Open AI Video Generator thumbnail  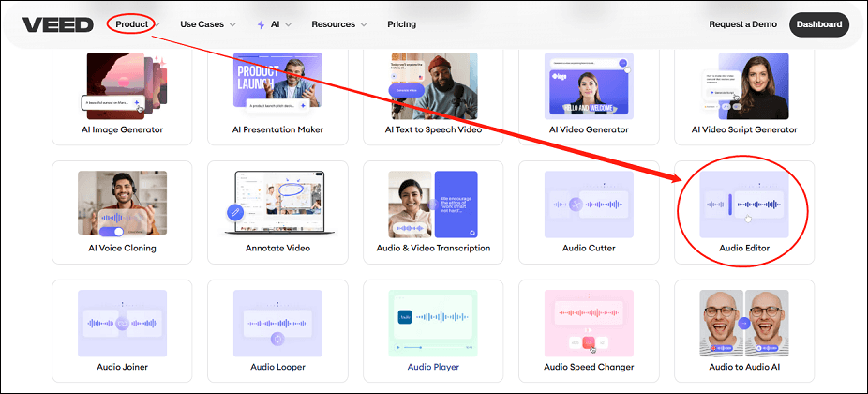pos(589,86)
